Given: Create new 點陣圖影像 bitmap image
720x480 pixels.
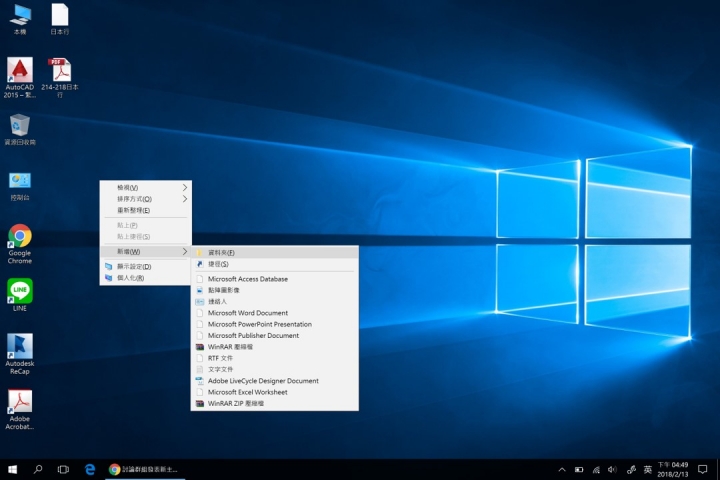Looking at the screenshot, I should [275, 290].
